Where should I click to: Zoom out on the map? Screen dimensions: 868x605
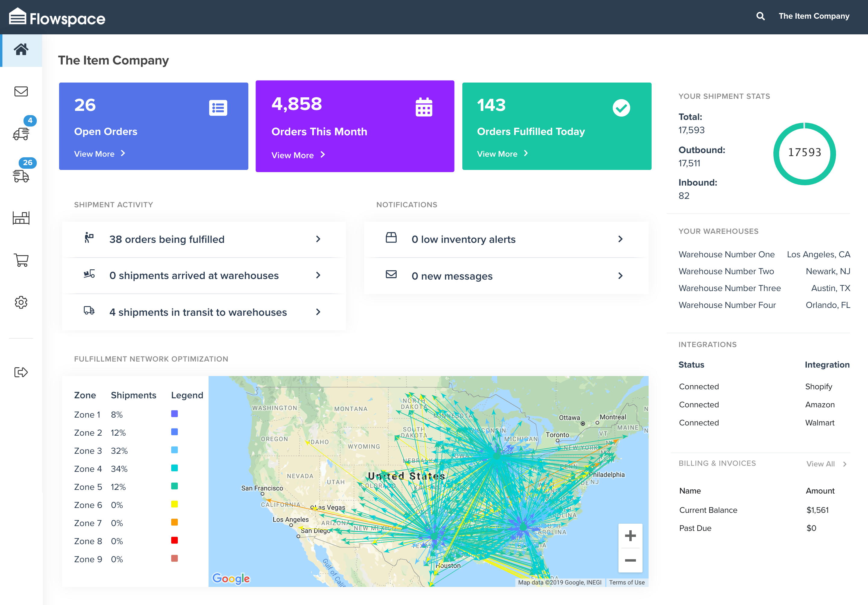point(630,560)
